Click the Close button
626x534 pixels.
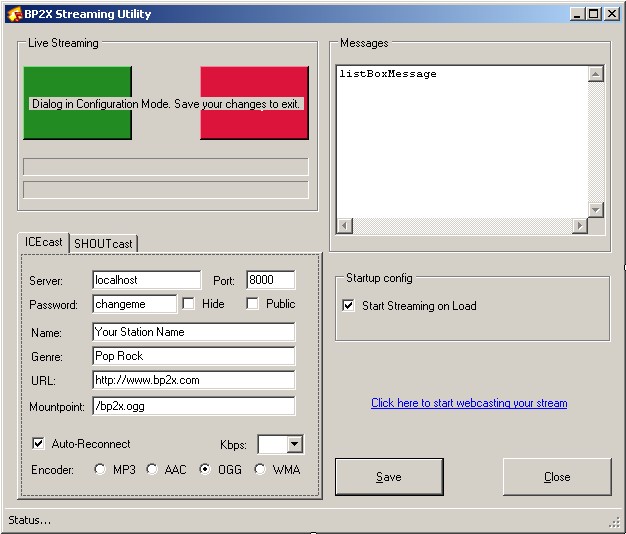pyautogui.click(x=557, y=477)
